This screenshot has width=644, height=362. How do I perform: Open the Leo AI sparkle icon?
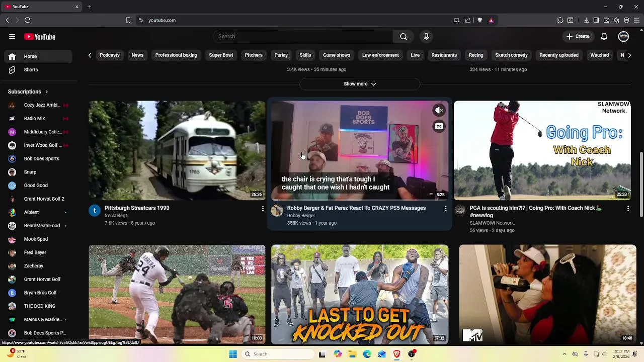coord(616,20)
